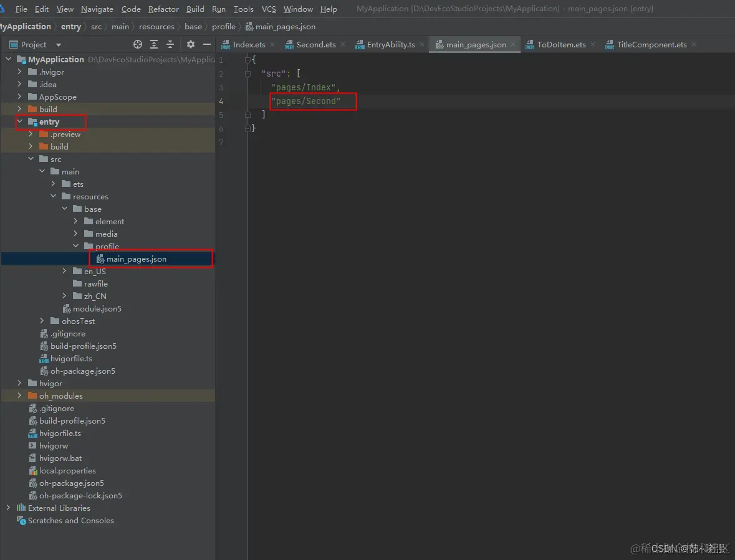Open Scratches and Consoles
The height and width of the screenshot is (560, 735).
[x=70, y=520]
